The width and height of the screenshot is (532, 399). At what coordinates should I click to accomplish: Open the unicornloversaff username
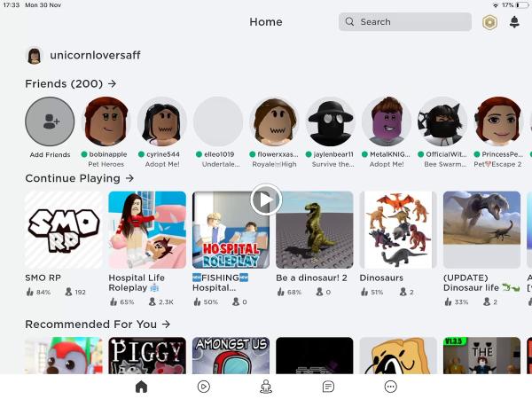coord(96,55)
